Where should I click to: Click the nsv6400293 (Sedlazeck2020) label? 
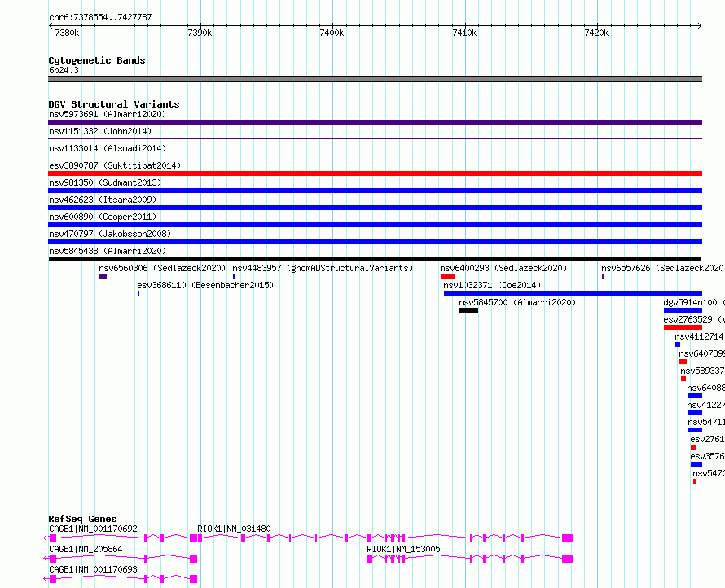(x=503, y=268)
